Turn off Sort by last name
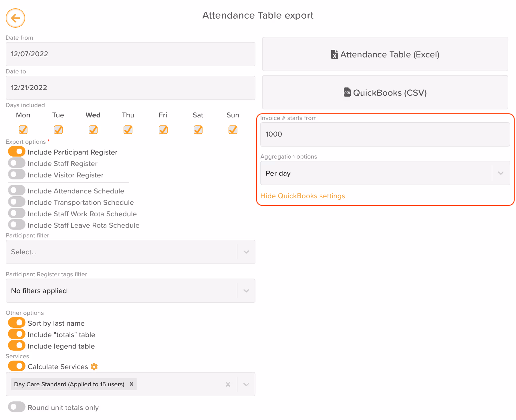The image size is (516, 420). tap(17, 323)
